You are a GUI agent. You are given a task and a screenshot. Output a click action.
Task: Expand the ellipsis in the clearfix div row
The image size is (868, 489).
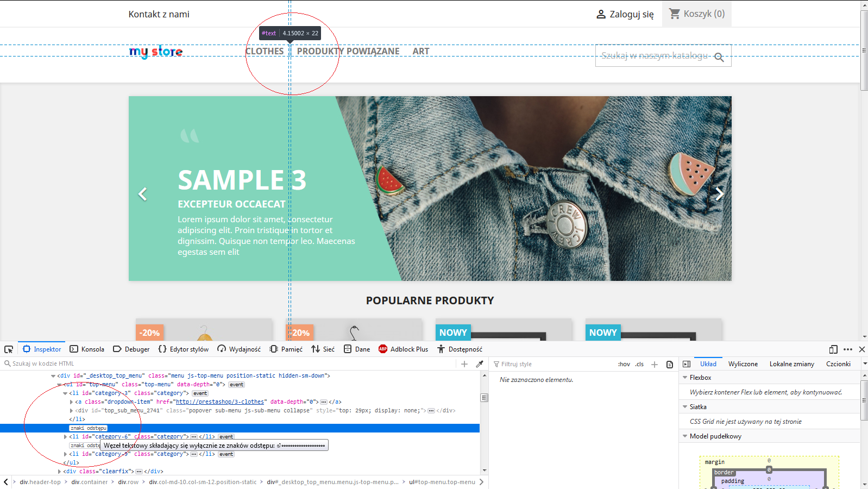(139, 472)
